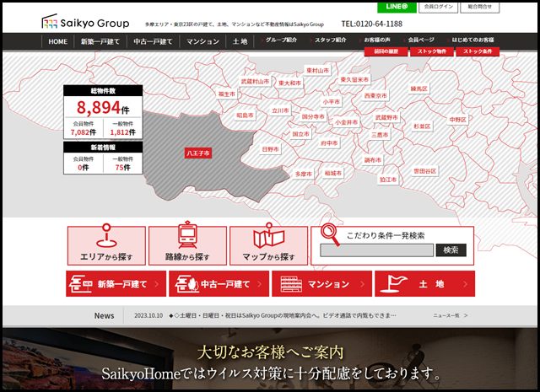Open ニュース一覧 news list link

(450, 315)
